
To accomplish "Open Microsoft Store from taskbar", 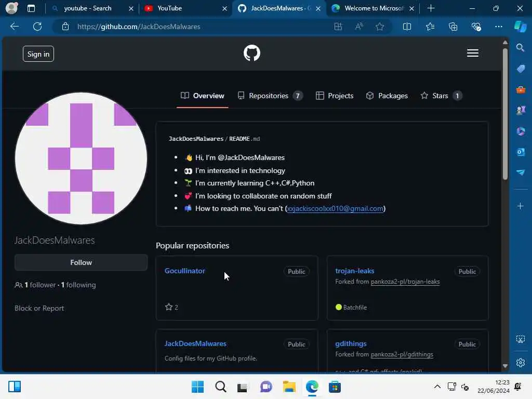I will tap(335, 387).
